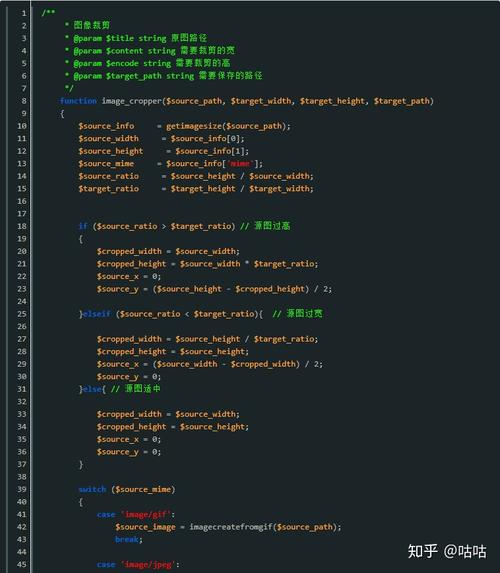Click the @param $encode string comment line
500x573 pixels.
tap(148, 63)
